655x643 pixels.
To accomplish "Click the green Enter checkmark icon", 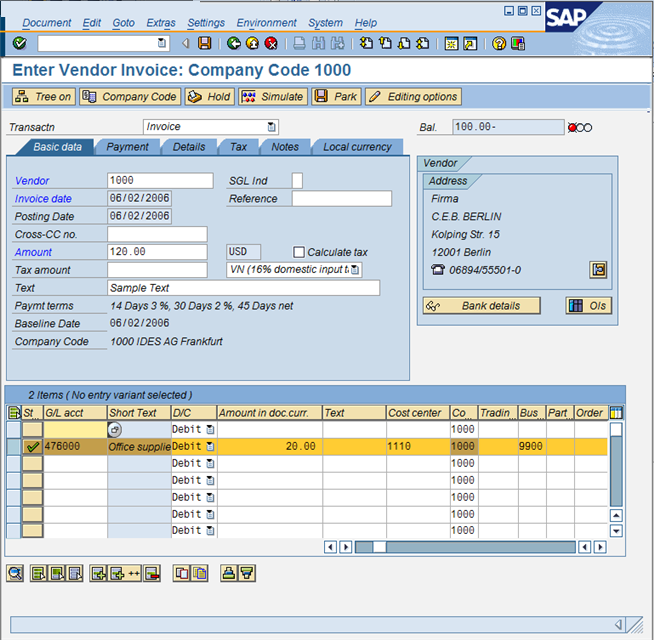I will tap(20, 44).
